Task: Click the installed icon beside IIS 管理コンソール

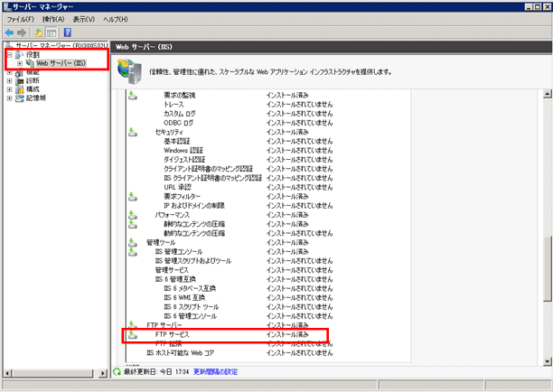Action: [x=133, y=251]
